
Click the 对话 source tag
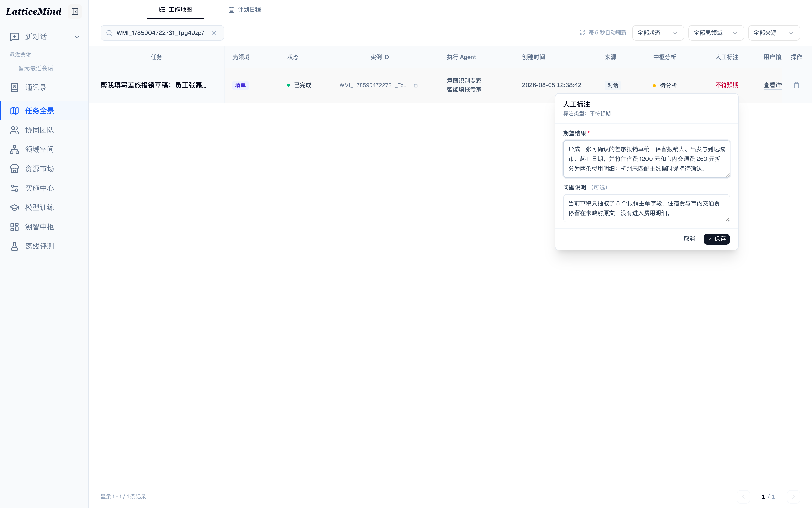pyautogui.click(x=613, y=85)
